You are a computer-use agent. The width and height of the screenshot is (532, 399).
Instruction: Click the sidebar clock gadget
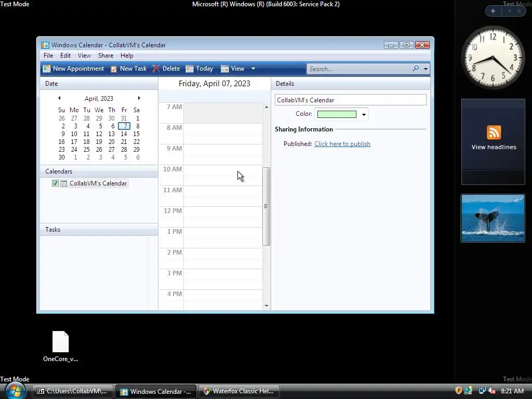click(x=493, y=57)
